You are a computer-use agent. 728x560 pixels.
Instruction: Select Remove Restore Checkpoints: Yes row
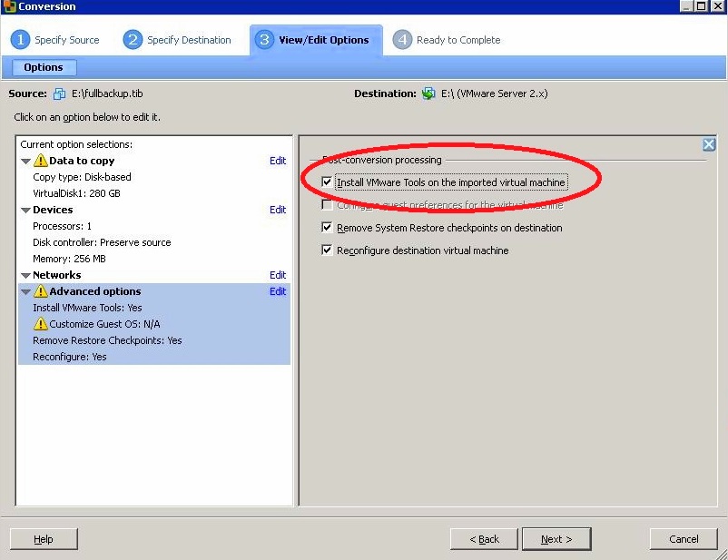point(107,340)
